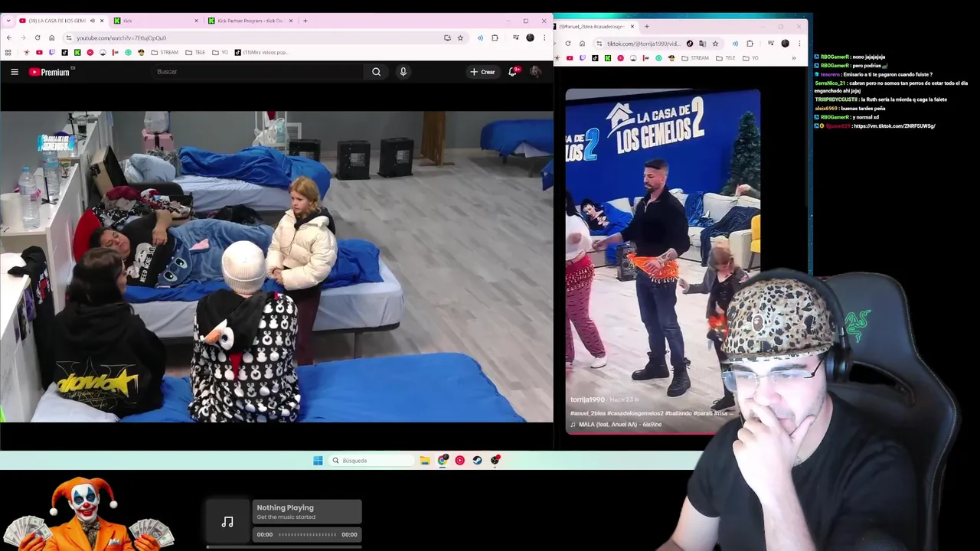Open the TELE bookmarks folder in left window
Image resolution: width=980 pixels, height=551 pixels.
(195, 52)
